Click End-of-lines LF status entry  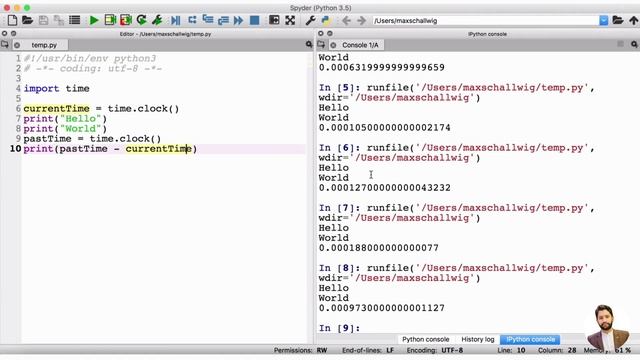coord(368,350)
